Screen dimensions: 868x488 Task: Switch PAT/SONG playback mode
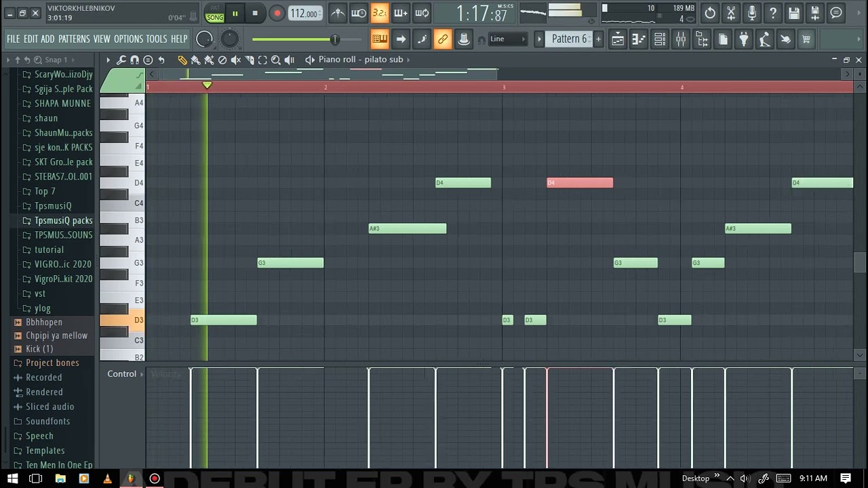pos(215,14)
